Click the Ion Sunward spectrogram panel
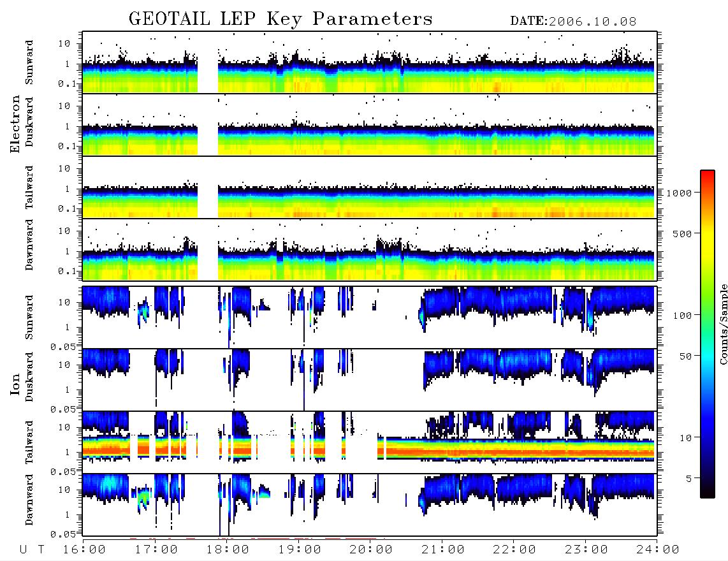 (370, 317)
